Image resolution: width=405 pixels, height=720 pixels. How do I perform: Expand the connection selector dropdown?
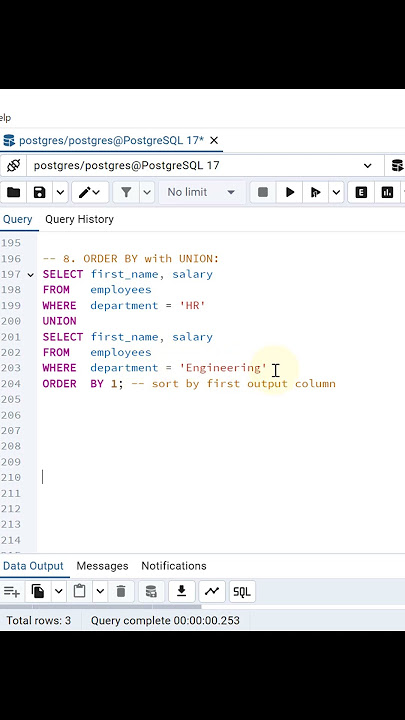[x=367, y=166]
